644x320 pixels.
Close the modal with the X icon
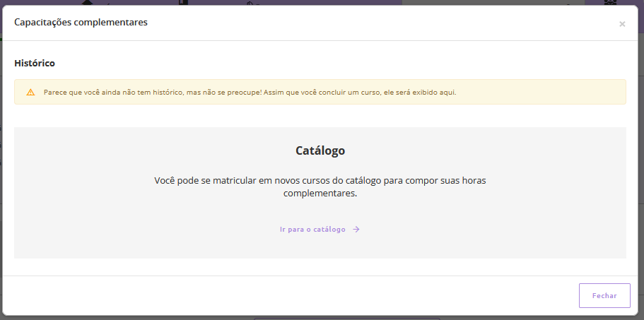(x=622, y=24)
